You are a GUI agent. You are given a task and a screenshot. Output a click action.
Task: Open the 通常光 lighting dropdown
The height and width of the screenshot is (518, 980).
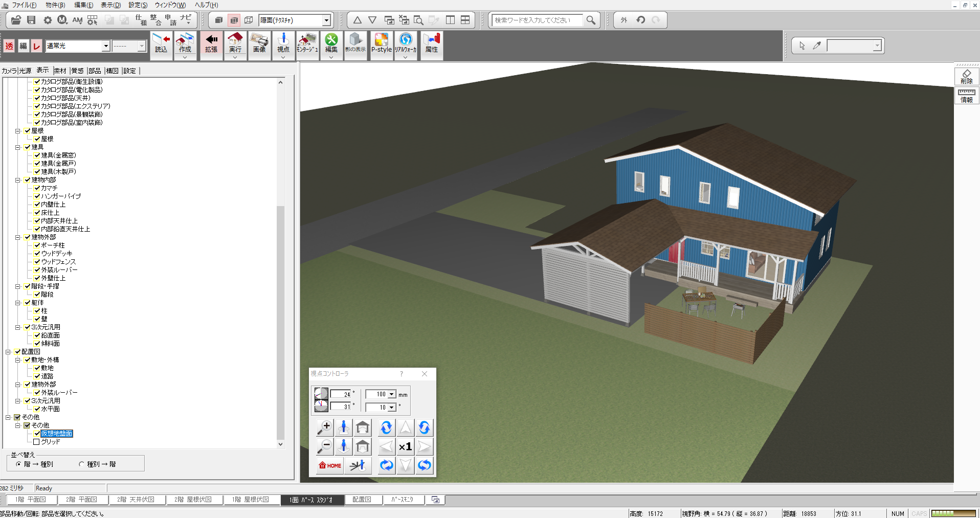coord(106,46)
